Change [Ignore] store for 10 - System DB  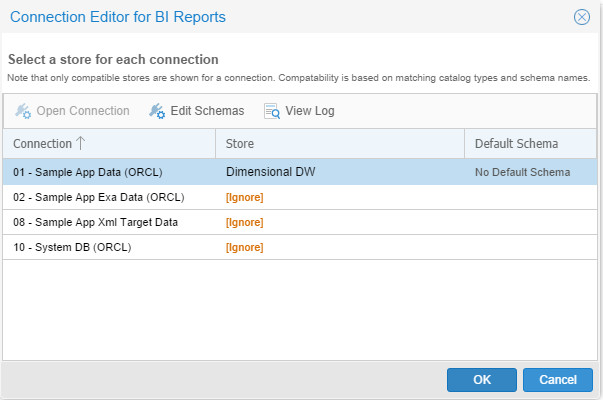[x=245, y=247]
